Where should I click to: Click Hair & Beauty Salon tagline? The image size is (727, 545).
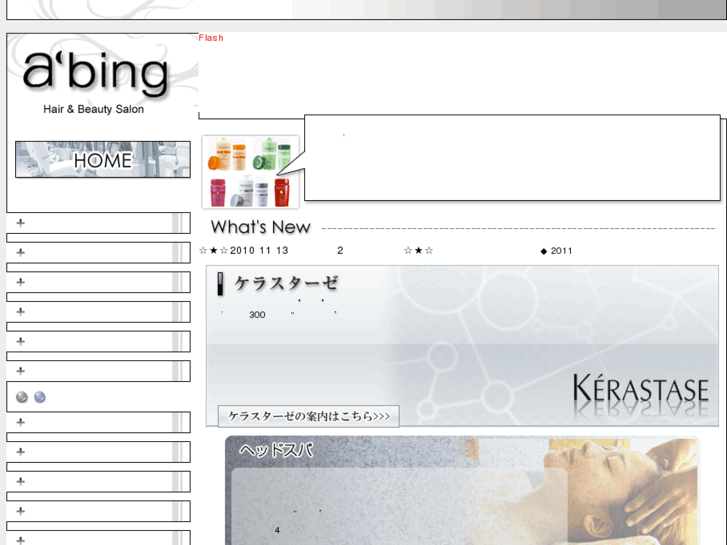(94, 109)
